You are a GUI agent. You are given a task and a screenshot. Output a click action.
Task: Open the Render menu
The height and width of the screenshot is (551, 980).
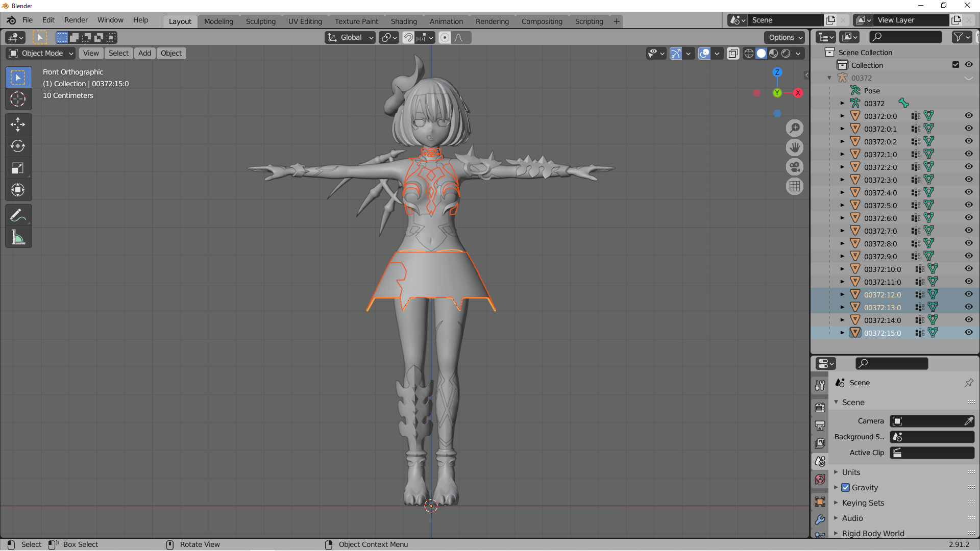(76, 20)
